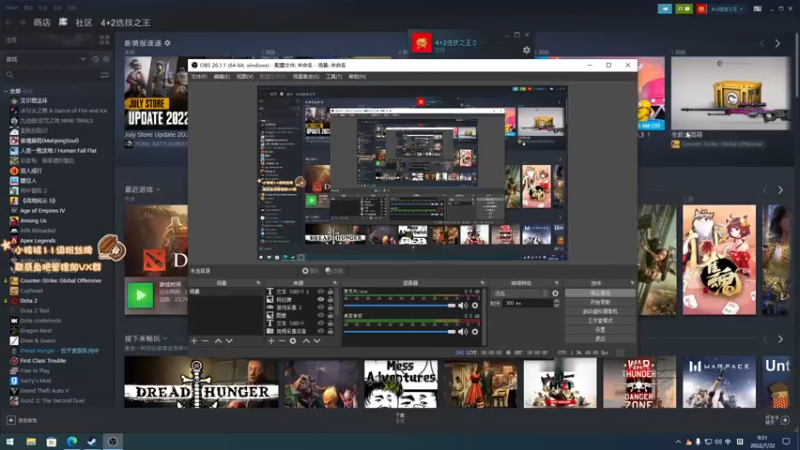Toggle visibility of first text source

click(x=320, y=292)
